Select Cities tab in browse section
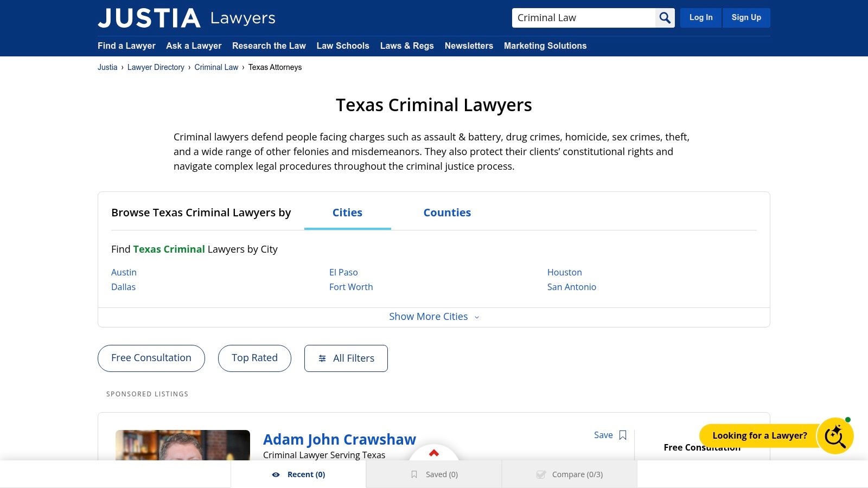Image resolution: width=868 pixels, height=488 pixels. point(347,213)
